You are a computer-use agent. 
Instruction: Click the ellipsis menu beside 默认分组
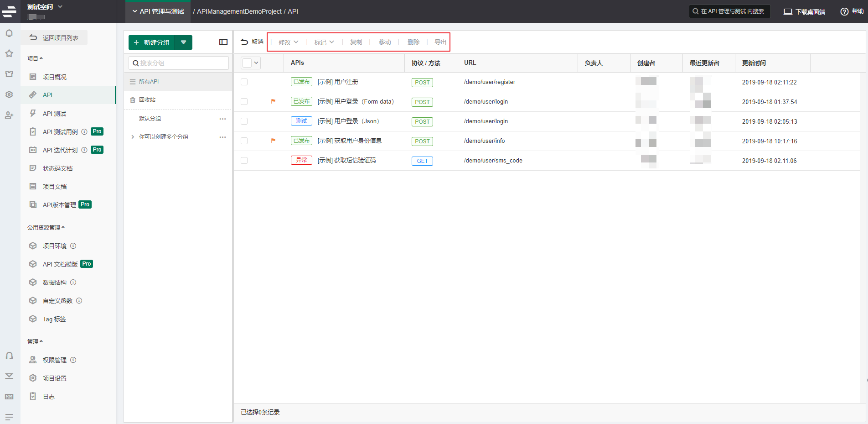(222, 119)
